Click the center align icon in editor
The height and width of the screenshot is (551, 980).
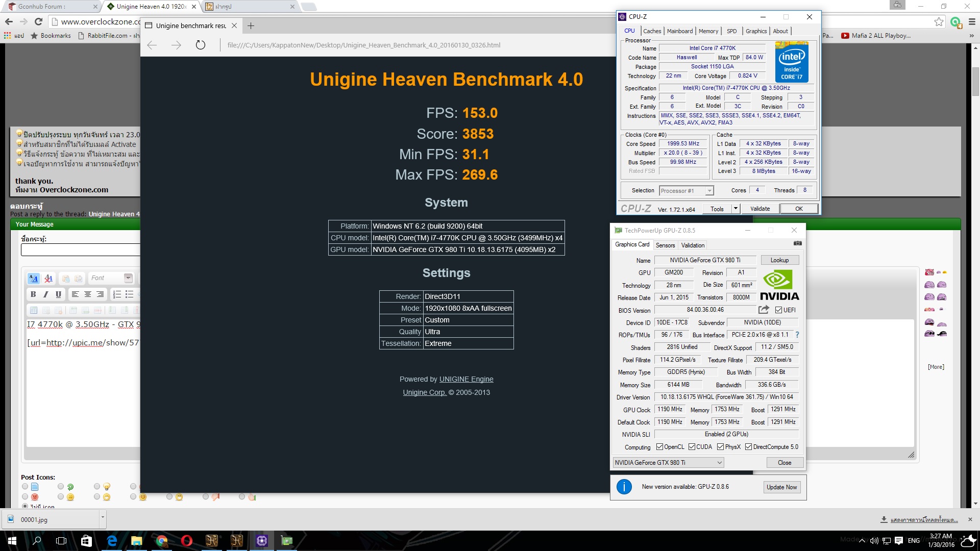pos(88,294)
